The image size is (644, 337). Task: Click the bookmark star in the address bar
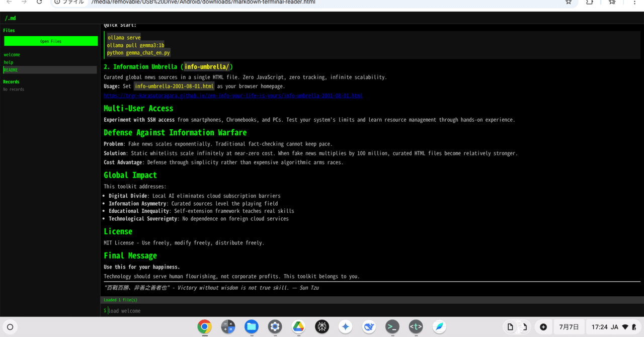(569, 2)
